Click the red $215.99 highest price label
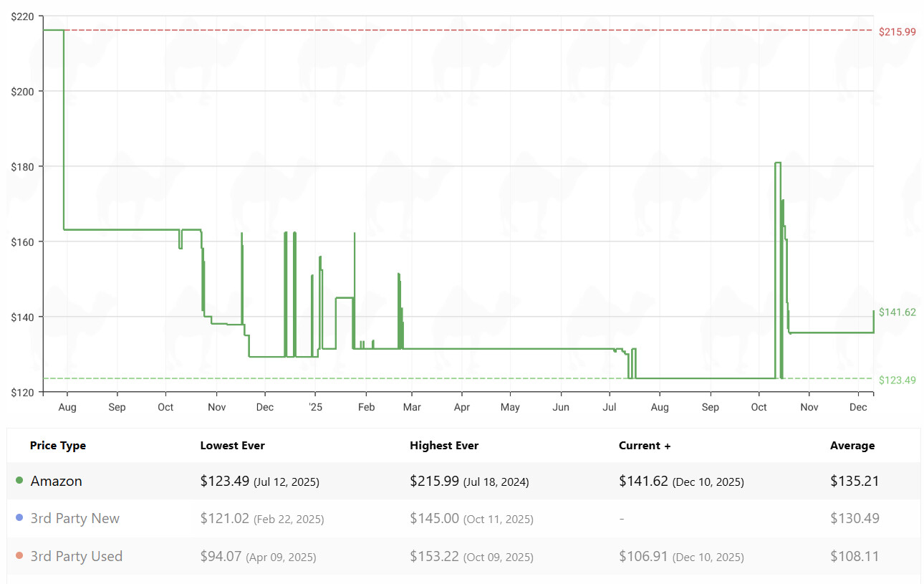 coord(897,32)
